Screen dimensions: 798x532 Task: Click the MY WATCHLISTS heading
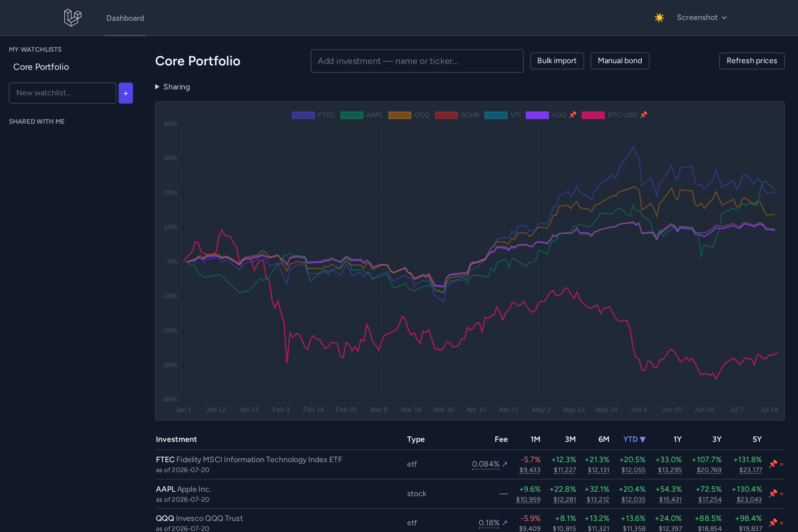pyautogui.click(x=35, y=50)
